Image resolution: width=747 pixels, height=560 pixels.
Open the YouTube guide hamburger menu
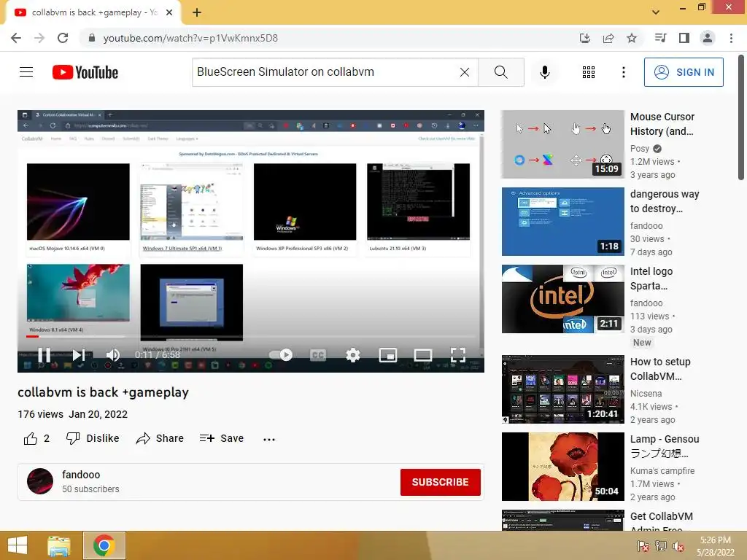[26, 72]
